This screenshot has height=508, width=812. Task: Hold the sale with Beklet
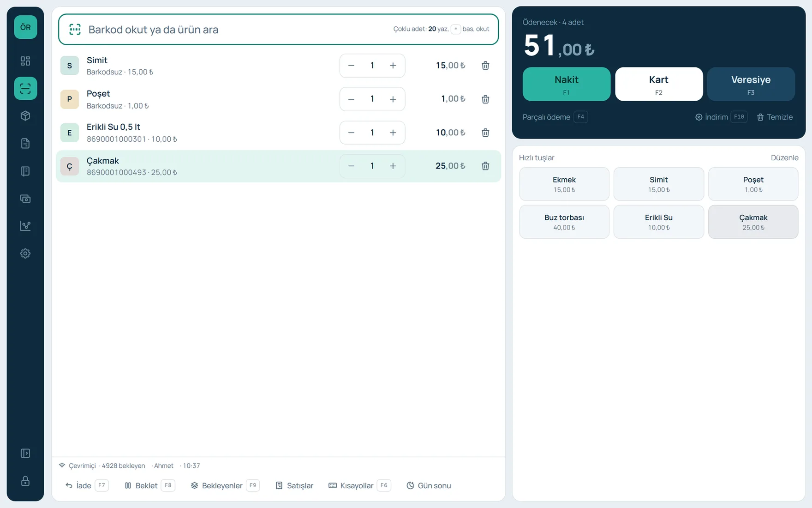(x=149, y=485)
